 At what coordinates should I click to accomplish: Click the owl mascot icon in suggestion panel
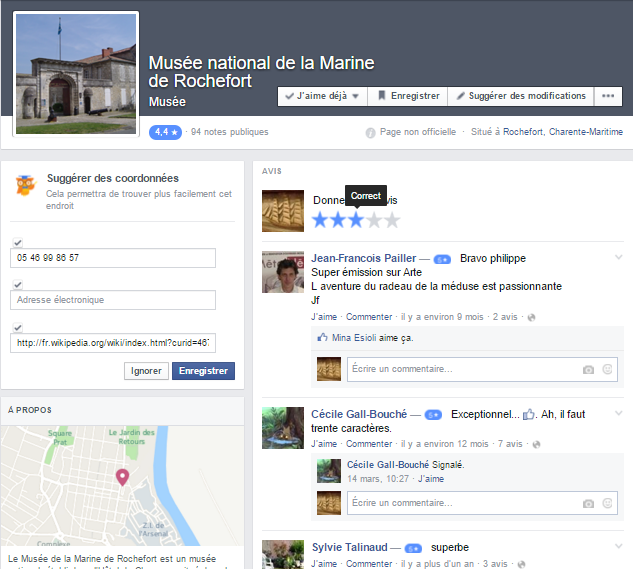[x=25, y=185]
